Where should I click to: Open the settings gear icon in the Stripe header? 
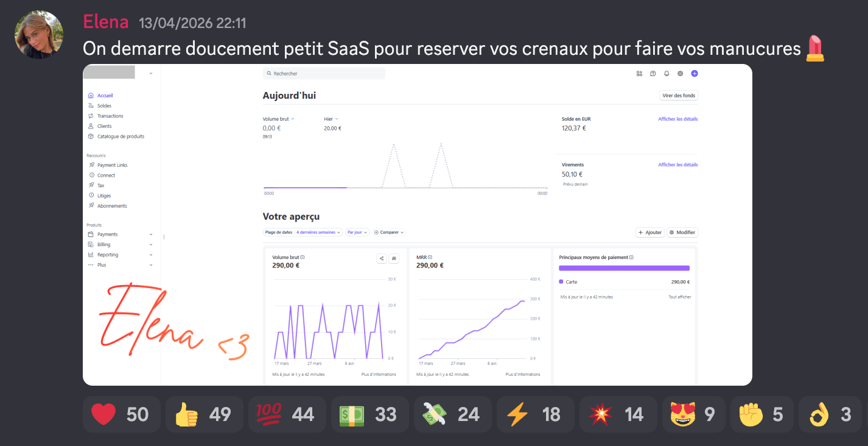680,74
